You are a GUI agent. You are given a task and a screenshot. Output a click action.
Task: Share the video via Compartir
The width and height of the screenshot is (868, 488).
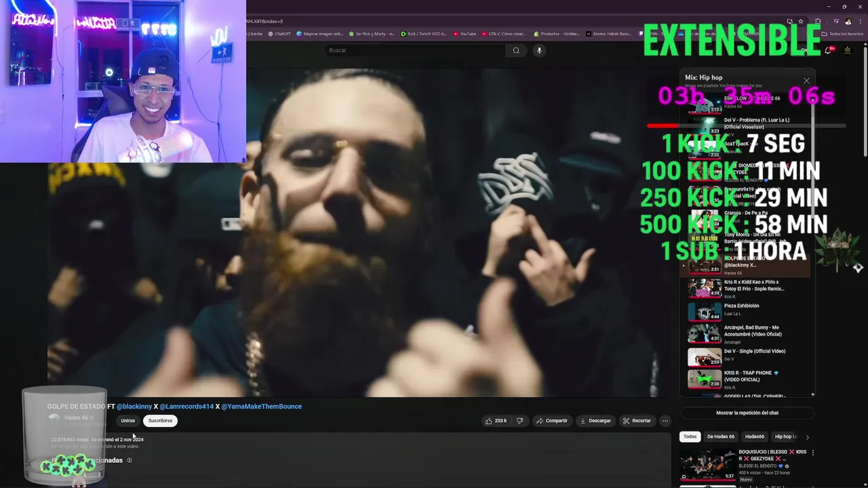551,421
